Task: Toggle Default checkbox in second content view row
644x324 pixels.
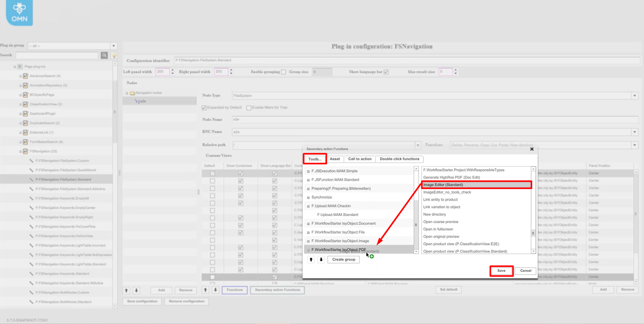Action: click(212, 181)
